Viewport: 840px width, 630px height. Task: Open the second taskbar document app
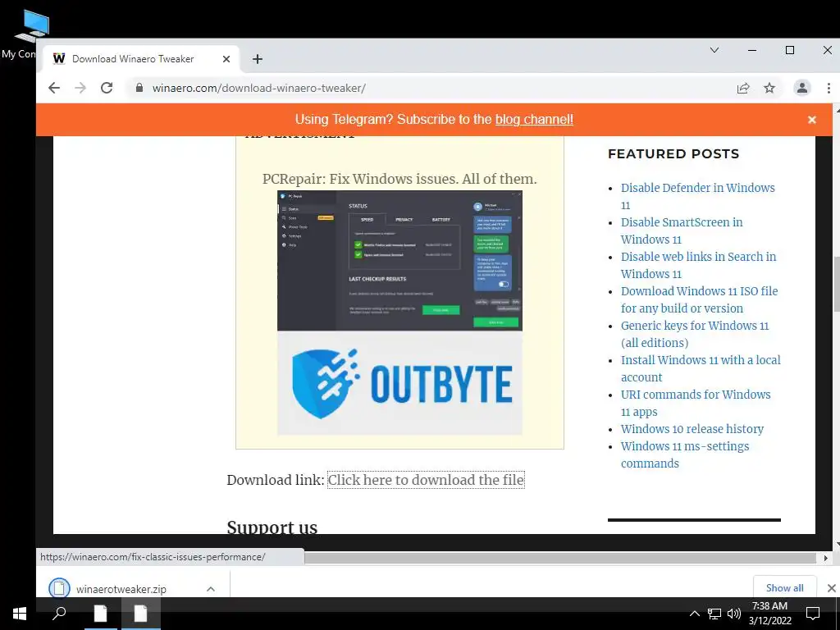click(140, 614)
